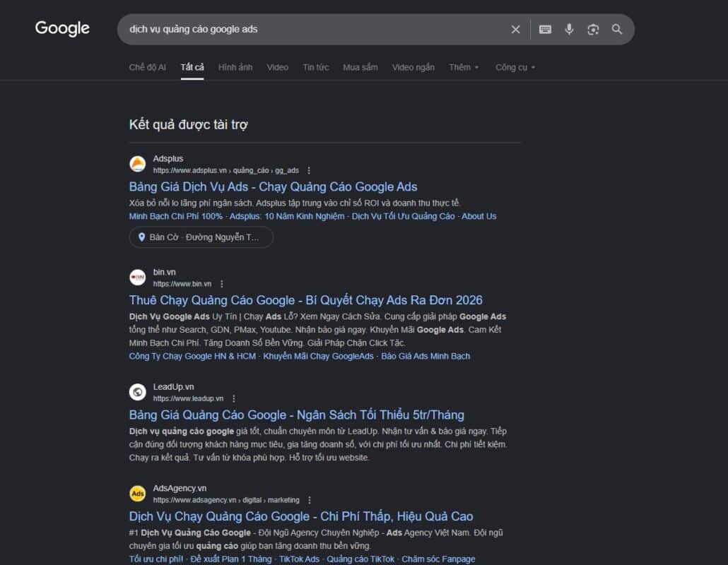728x565 pixels.
Task: Click the Adsplus: 10 Năm Kinh Nghiệm sitelink
Action: 287,216
